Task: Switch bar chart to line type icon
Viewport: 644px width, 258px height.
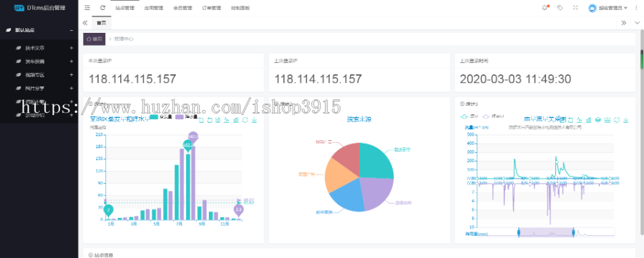Action: click(227, 120)
